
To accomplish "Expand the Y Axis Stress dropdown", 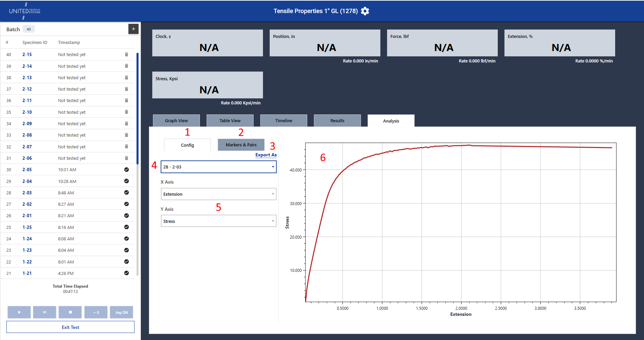I will point(219,221).
